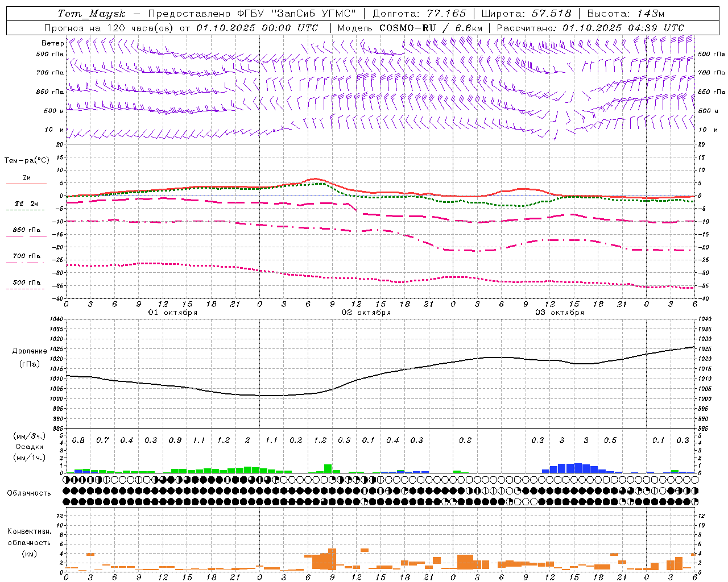This screenshot has width=728, height=582.
Task: Click the Широта 57.518 latitude text
Action: click(526, 14)
